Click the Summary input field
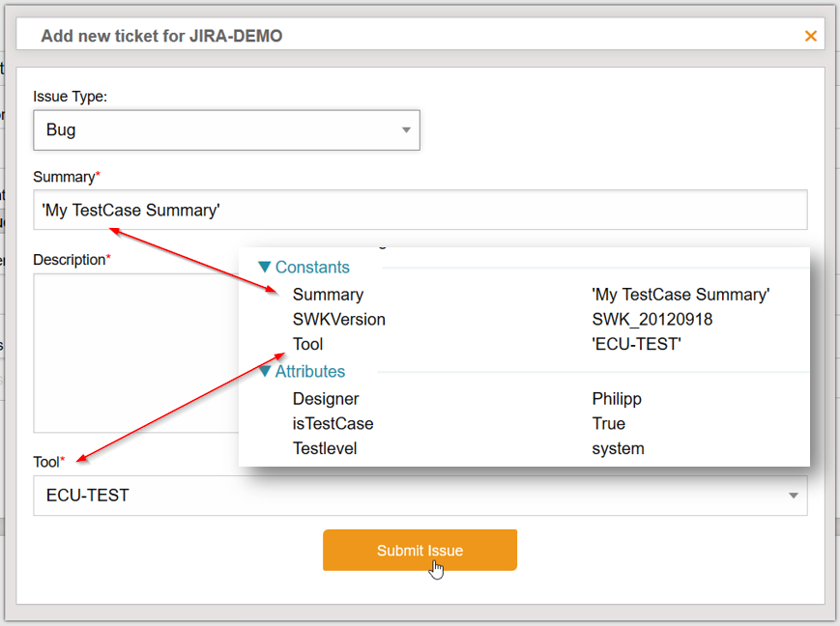This screenshot has height=626, width=840. click(420, 210)
